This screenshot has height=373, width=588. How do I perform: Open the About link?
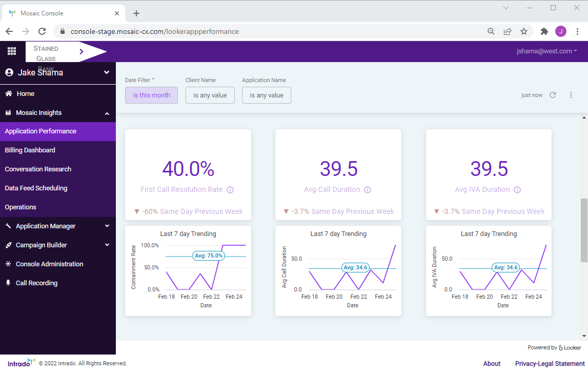pos(492,363)
